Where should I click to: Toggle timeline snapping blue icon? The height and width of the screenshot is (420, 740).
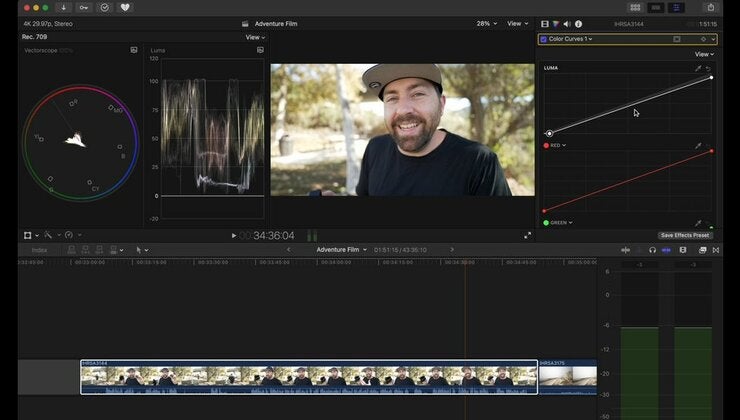tap(666, 250)
